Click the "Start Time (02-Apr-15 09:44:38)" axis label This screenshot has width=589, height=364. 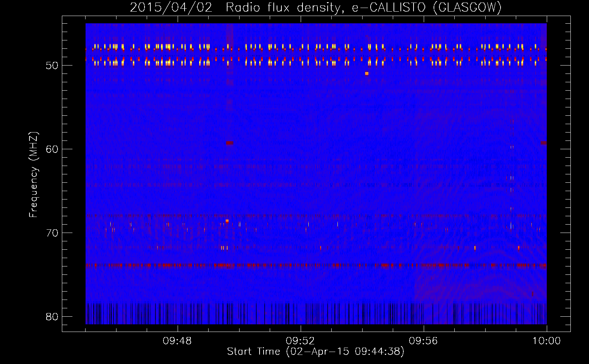316,352
